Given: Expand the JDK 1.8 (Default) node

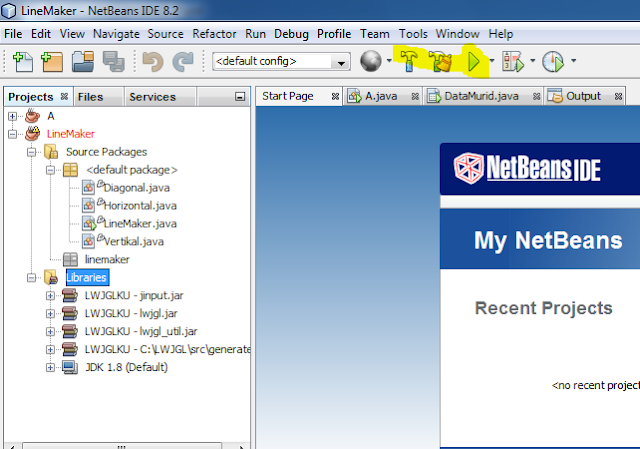Looking at the screenshot, I should (x=50, y=367).
